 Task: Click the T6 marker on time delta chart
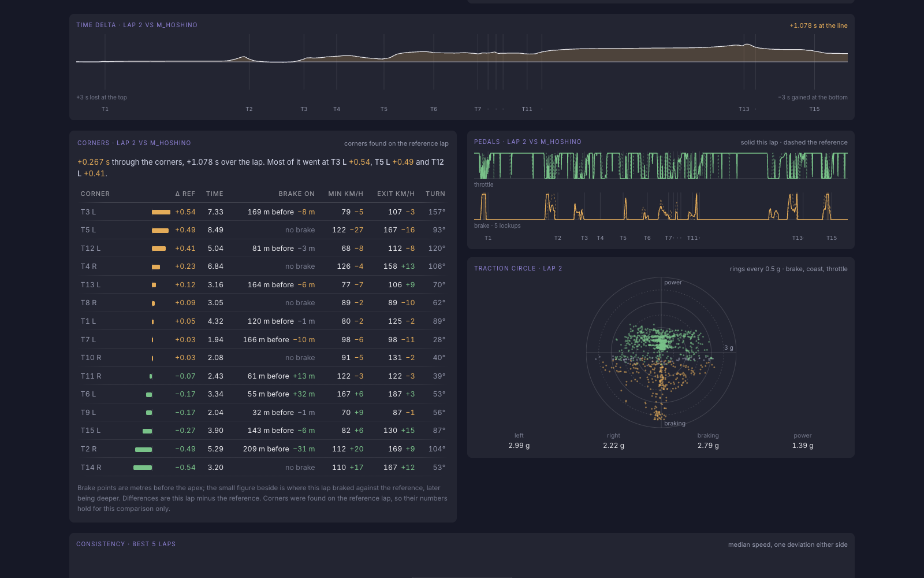434,109
